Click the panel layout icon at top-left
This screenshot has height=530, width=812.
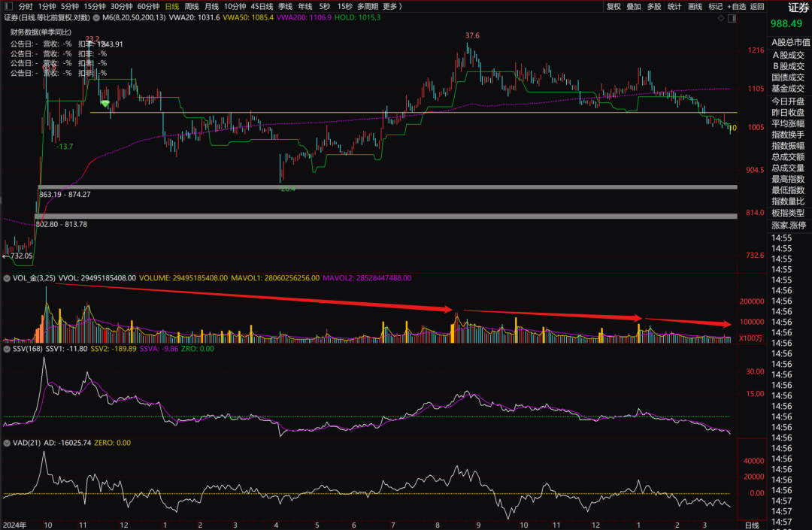coord(8,6)
